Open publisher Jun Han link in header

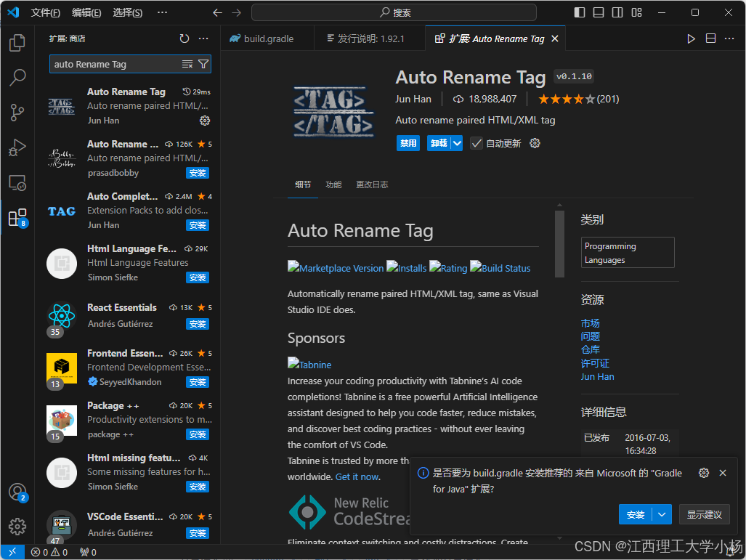click(413, 99)
